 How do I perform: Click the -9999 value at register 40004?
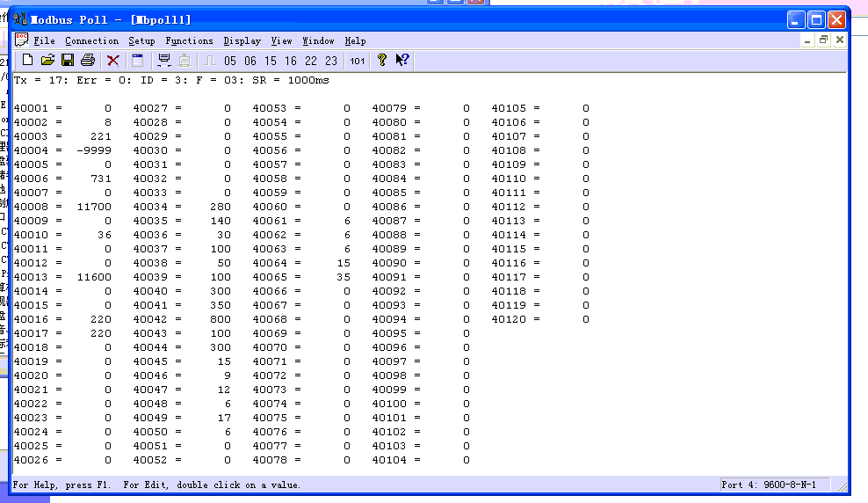coord(94,150)
